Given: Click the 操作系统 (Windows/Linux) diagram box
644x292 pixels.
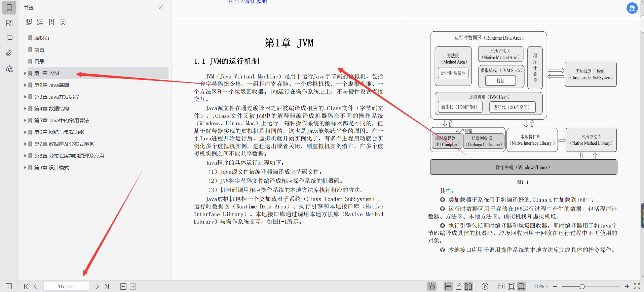Looking at the screenshot, I should pyautogui.click(x=524, y=167).
